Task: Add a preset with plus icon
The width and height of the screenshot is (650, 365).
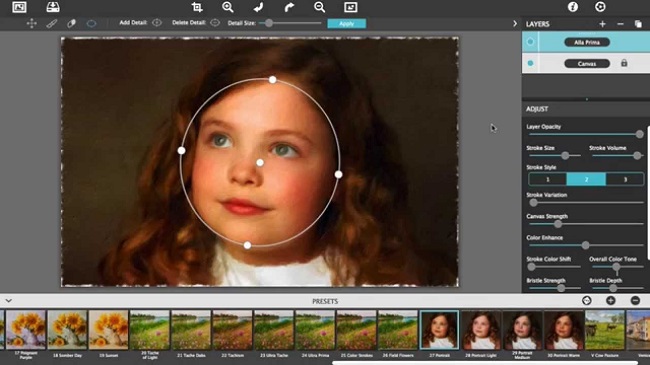Action: (x=611, y=300)
